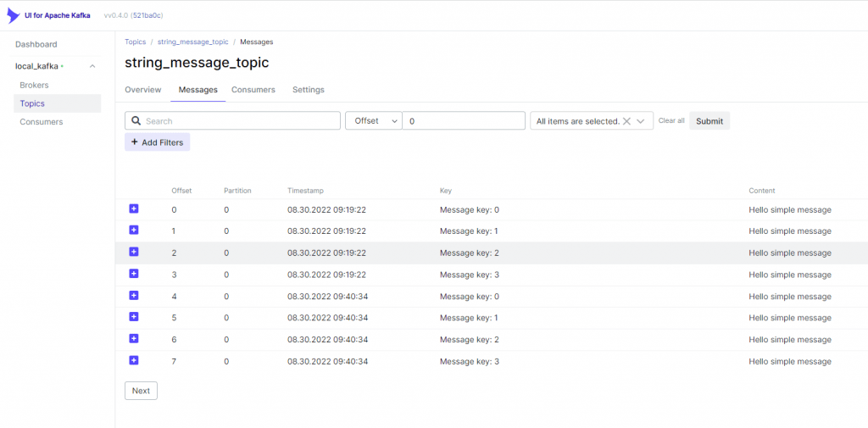The image size is (868, 428).
Task: Click 'Message key: 0' in offset 0 row
Action: (x=470, y=210)
